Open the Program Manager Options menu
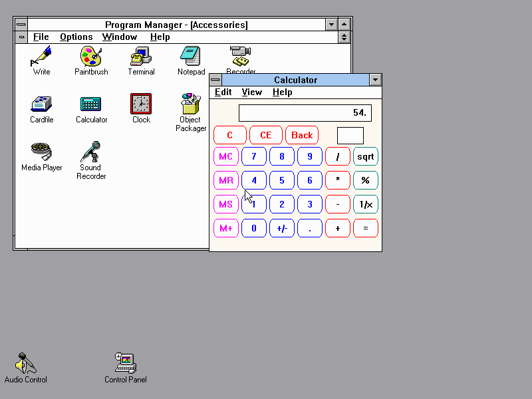The image size is (532, 399). 76,37
